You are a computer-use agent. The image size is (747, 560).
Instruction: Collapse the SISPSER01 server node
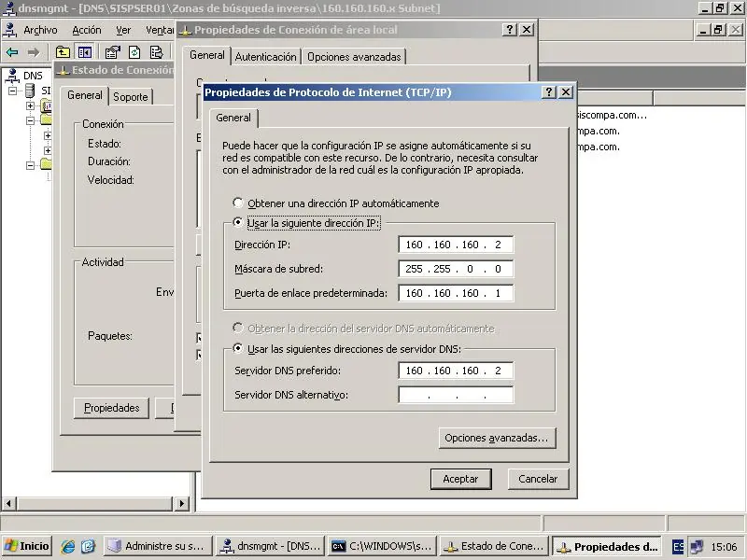pyautogui.click(x=13, y=91)
